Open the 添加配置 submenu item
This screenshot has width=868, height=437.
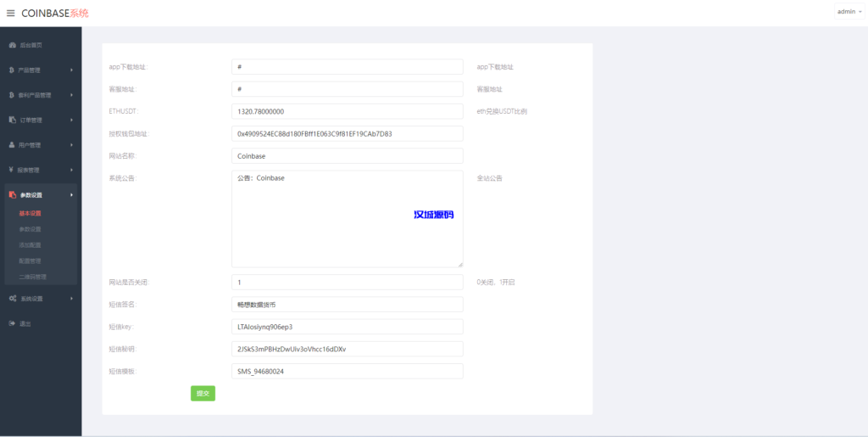click(30, 245)
